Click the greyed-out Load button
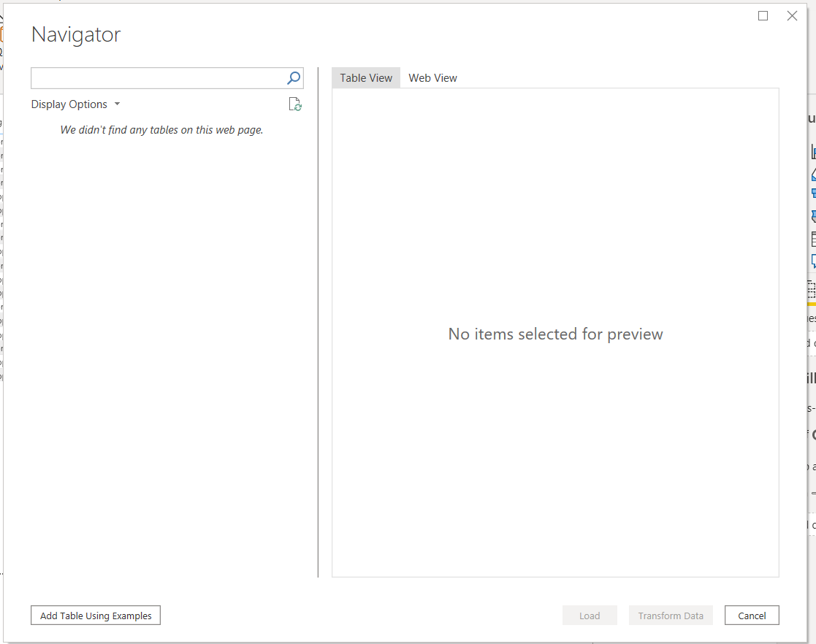 (590, 616)
